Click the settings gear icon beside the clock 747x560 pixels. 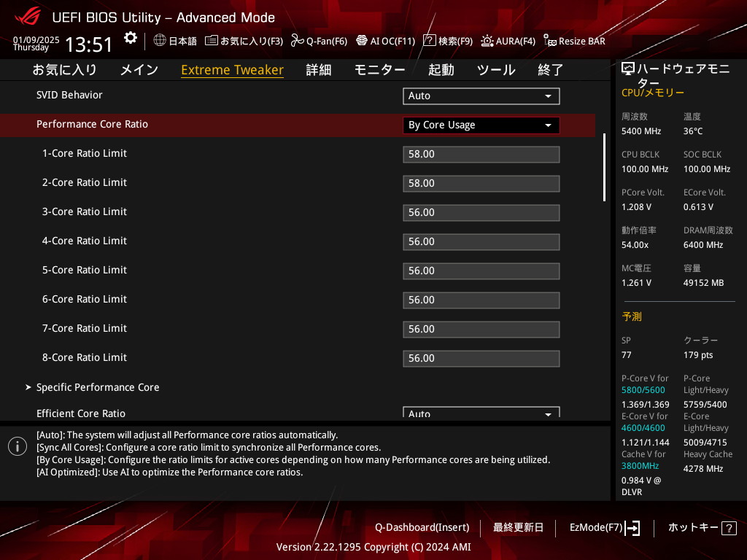130,38
